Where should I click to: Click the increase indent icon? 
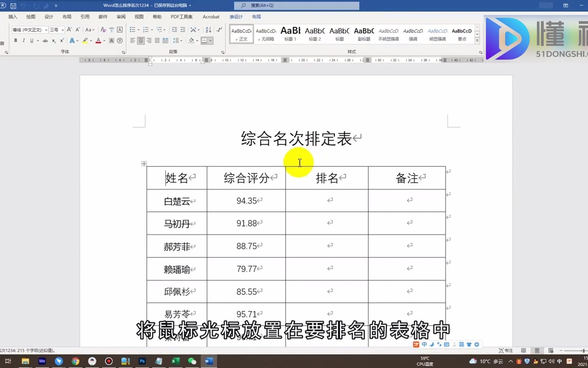click(x=183, y=30)
